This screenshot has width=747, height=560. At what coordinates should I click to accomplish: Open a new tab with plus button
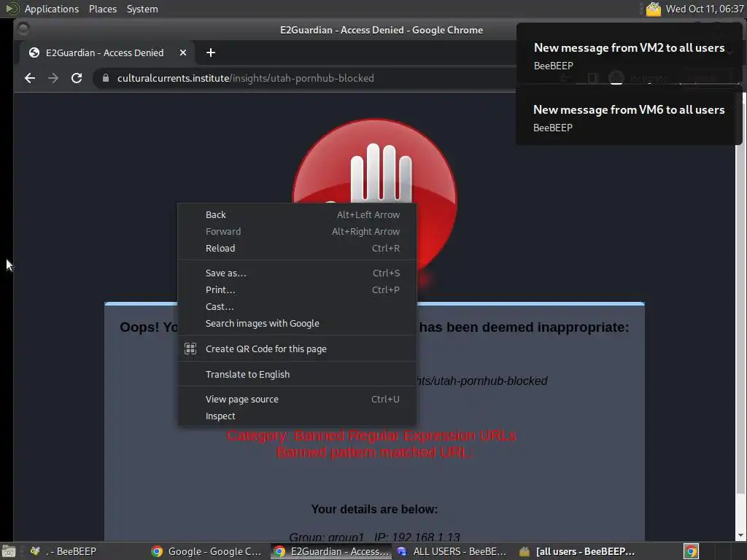pos(211,52)
